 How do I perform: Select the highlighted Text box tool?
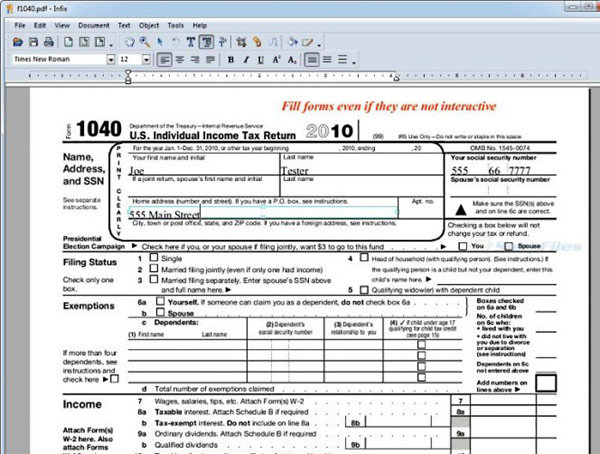(x=207, y=42)
